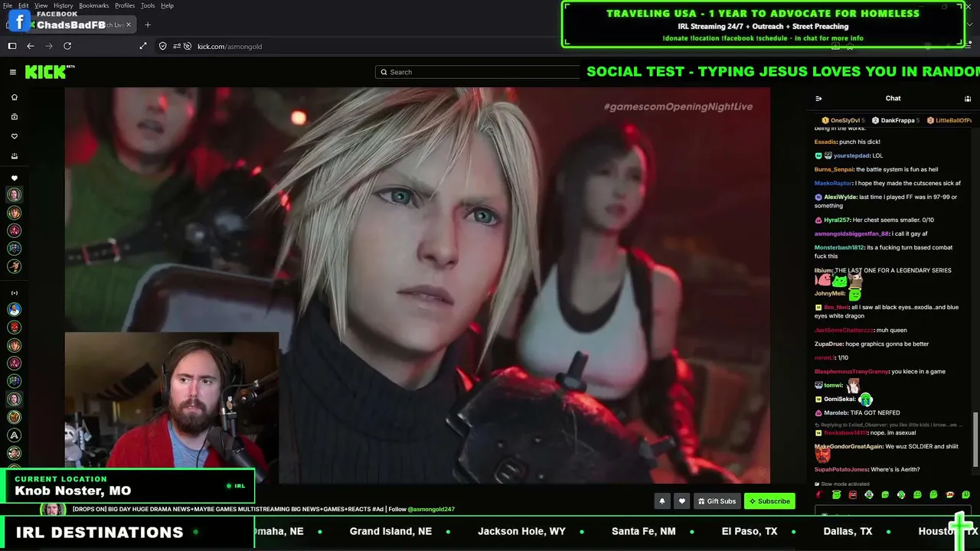
Task: Open the Kick hamburger sidebar menu
Action: coord(13,72)
